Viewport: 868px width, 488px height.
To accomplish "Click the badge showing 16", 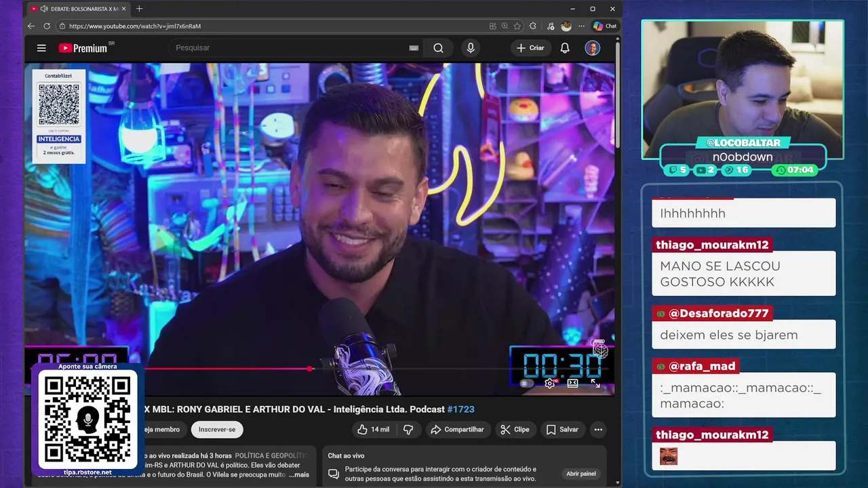I will (x=736, y=170).
